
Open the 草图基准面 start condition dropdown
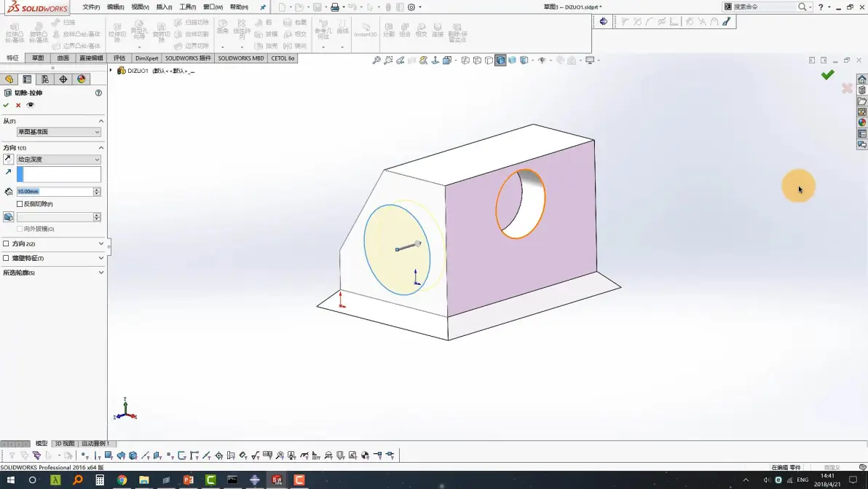(x=59, y=132)
